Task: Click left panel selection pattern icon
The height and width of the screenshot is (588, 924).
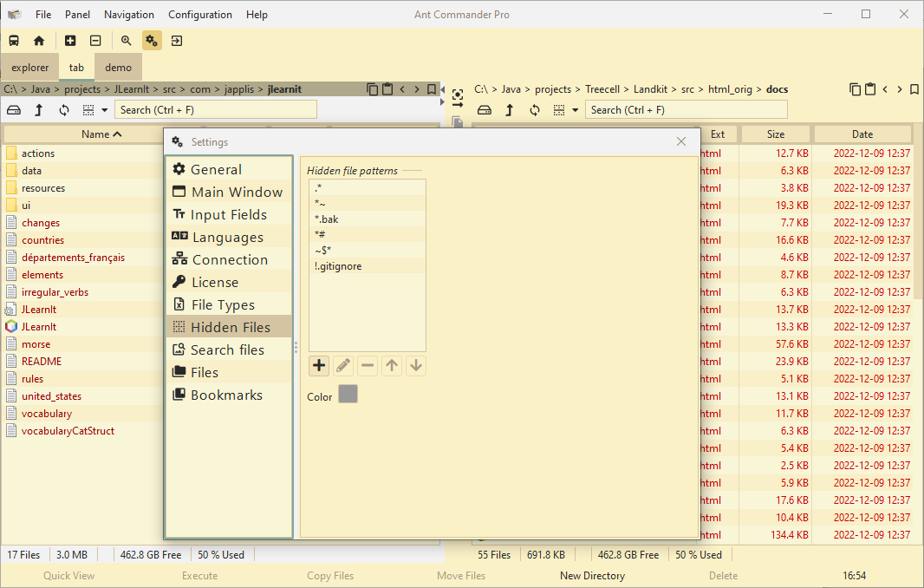Action: coord(88,109)
